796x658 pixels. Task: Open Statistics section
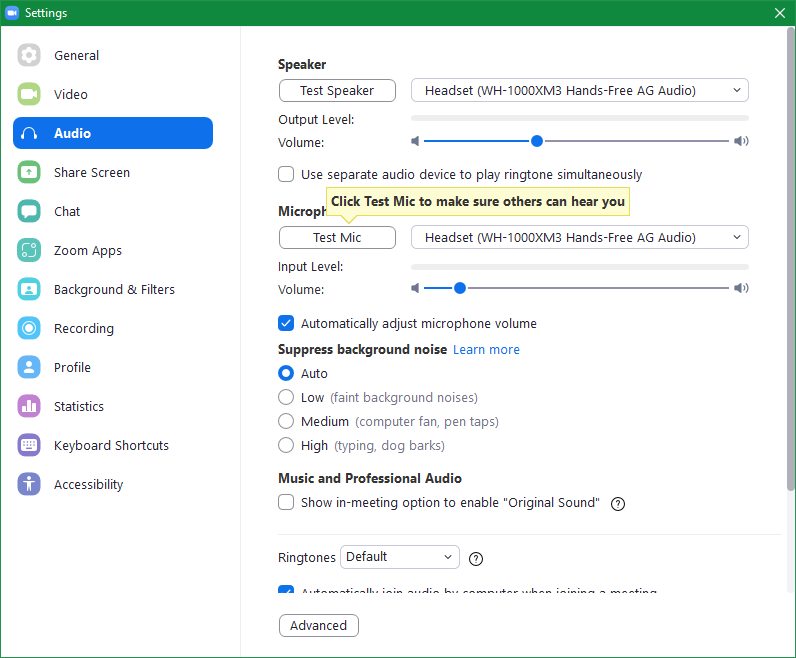(x=113, y=406)
